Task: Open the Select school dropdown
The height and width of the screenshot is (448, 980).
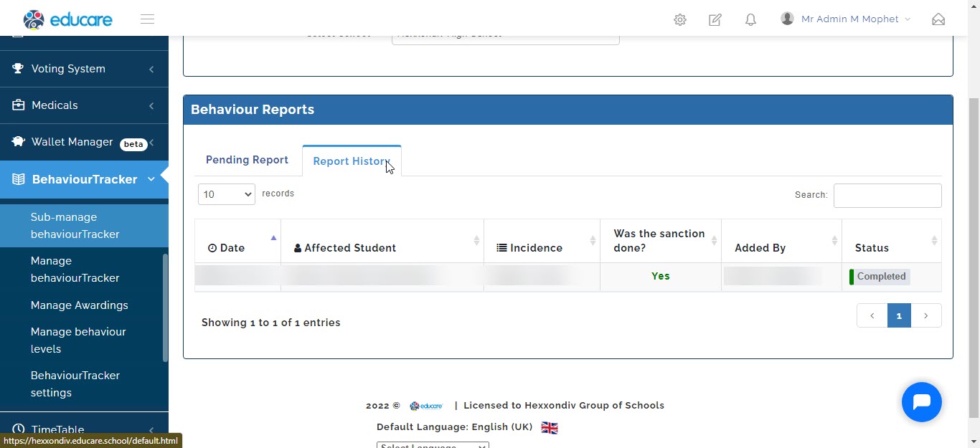Action: 506,39
